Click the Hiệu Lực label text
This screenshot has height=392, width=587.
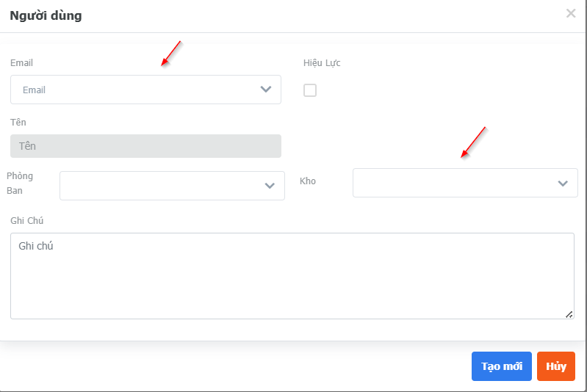pyautogui.click(x=322, y=63)
